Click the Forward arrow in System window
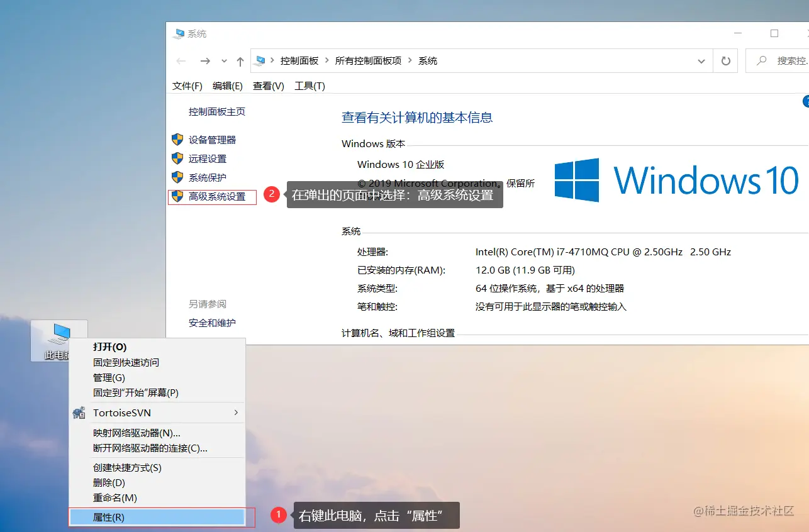Viewport: 809px width, 532px height. click(x=204, y=61)
